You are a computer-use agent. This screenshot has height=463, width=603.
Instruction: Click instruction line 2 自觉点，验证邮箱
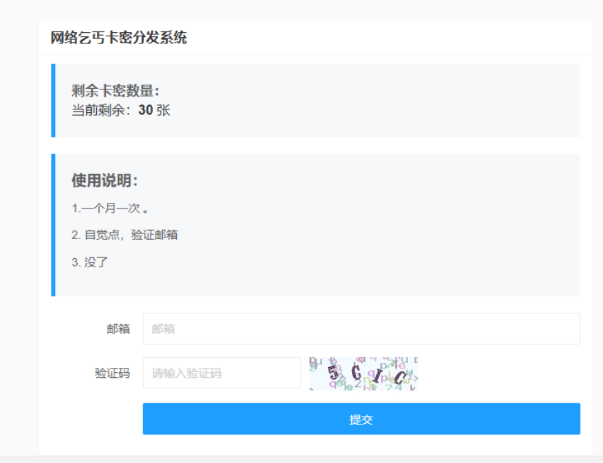click(125, 235)
